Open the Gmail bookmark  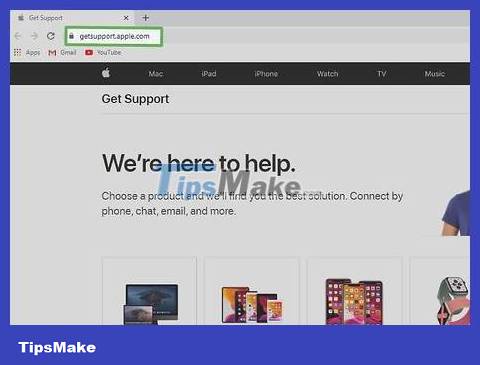coord(62,52)
